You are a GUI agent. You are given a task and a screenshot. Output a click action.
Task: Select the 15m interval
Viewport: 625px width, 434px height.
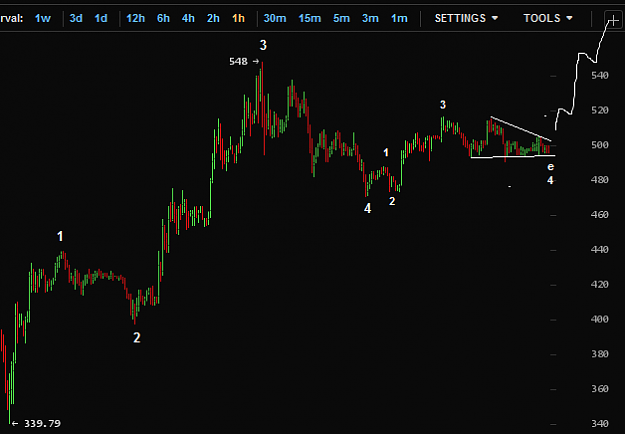coord(310,18)
